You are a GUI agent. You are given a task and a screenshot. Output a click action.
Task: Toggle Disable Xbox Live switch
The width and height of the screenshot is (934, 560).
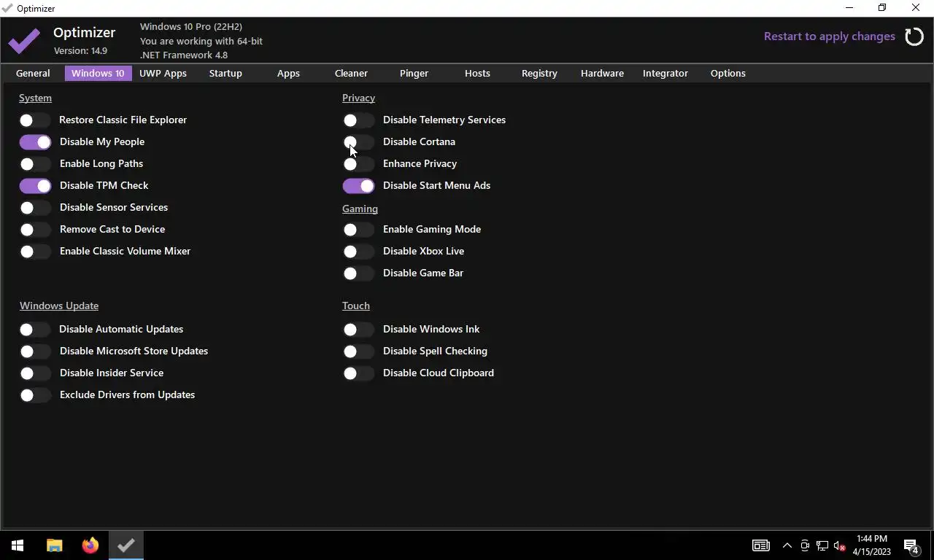tap(358, 252)
